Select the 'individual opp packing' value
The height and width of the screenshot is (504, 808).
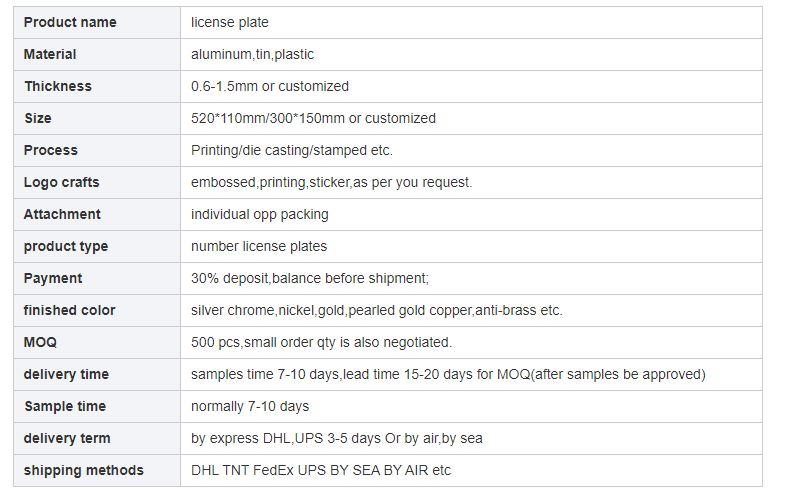[259, 214]
